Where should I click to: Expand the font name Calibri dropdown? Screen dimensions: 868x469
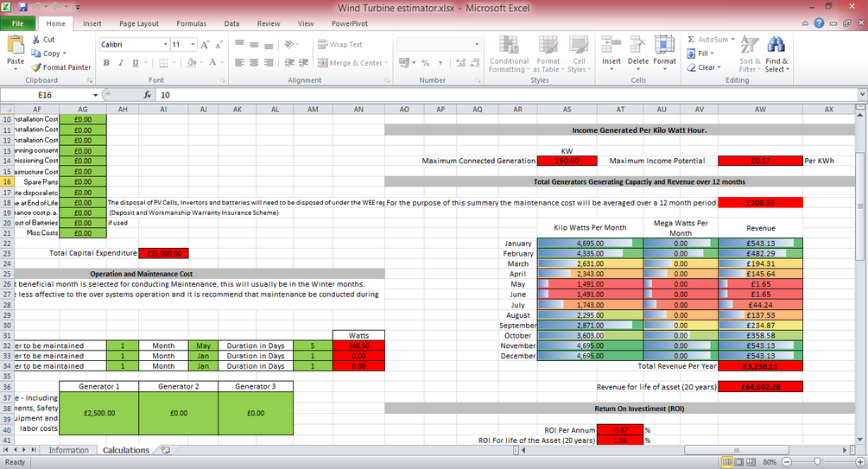coord(165,44)
